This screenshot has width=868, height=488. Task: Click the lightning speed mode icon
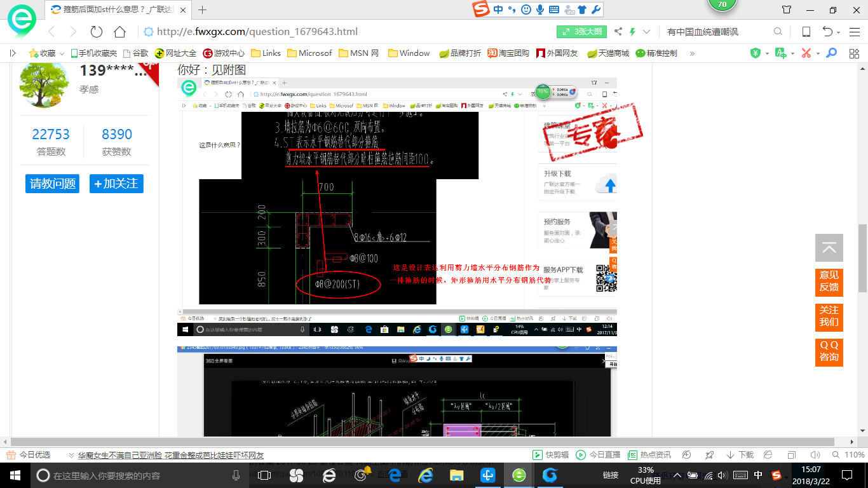[x=632, y=32]
